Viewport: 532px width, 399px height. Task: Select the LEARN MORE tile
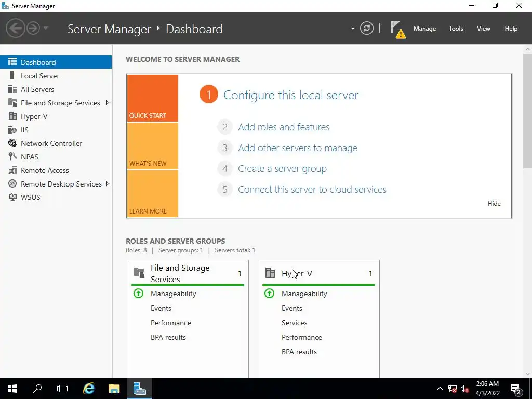[152, 194]
